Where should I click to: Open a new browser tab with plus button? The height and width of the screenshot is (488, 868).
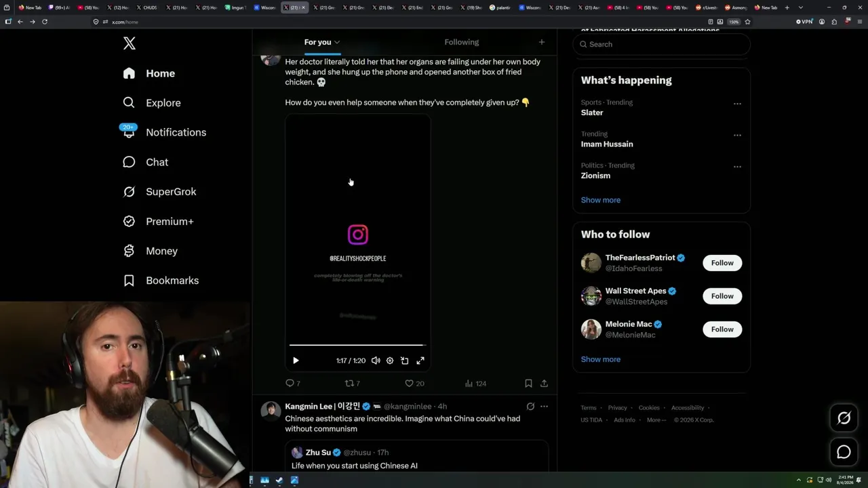(787, 7)
